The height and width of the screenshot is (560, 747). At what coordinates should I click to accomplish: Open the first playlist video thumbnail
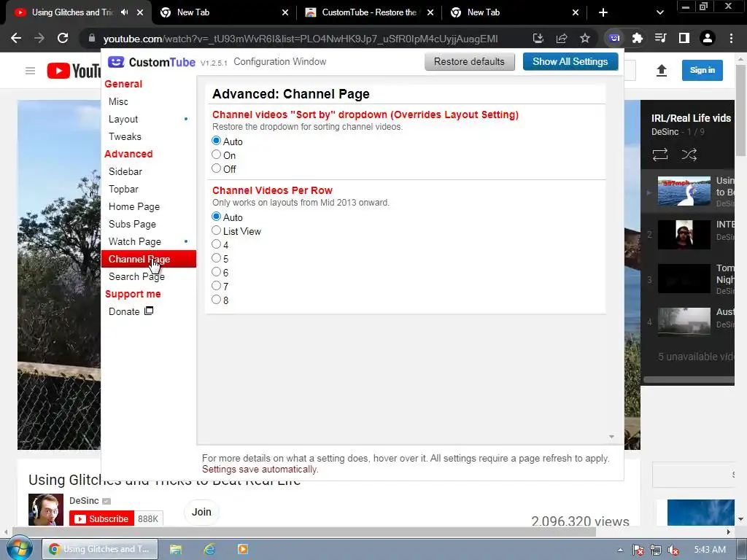click(x=684, y=191)
